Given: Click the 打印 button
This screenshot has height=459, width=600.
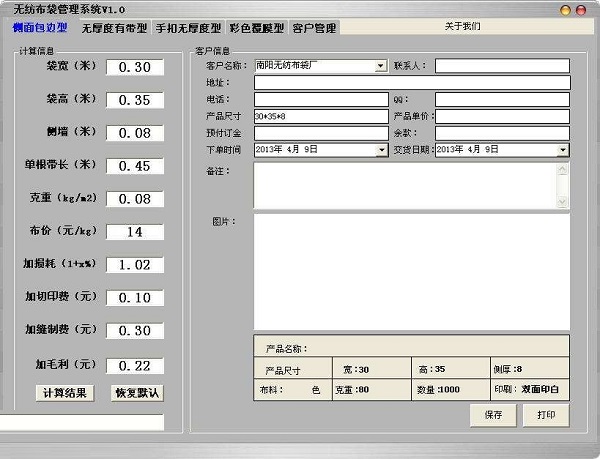Looking at the screenshot, I should [546, 415].
